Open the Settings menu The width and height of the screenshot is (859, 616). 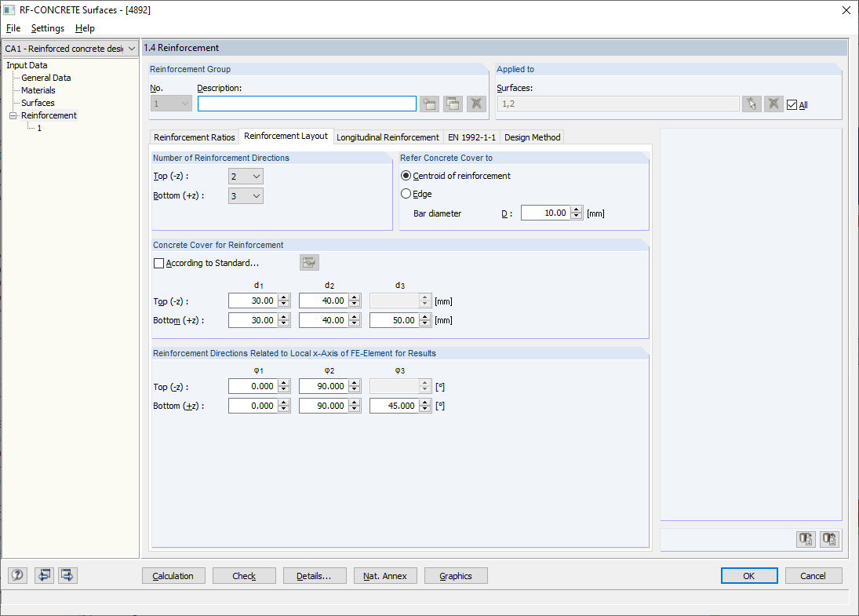(48, 28)
